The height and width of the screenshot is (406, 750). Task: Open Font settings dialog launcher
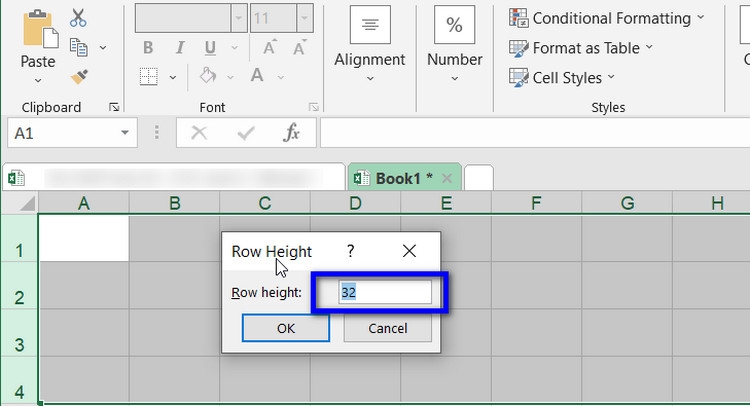(313, 107)
